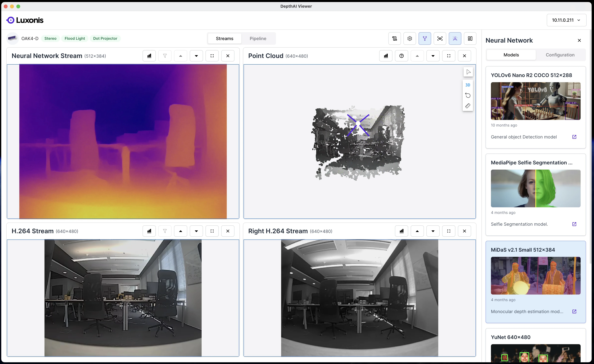Click the people detection frame icon

[440, 39]
